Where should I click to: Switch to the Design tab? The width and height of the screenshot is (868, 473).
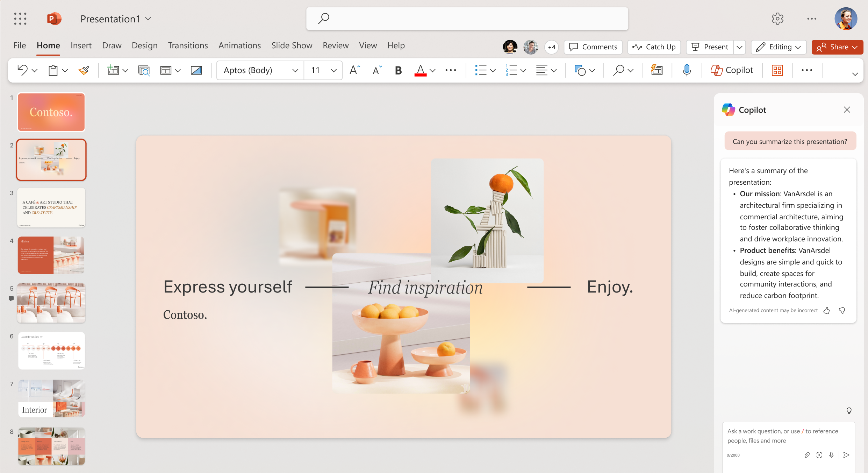point(145,45)
